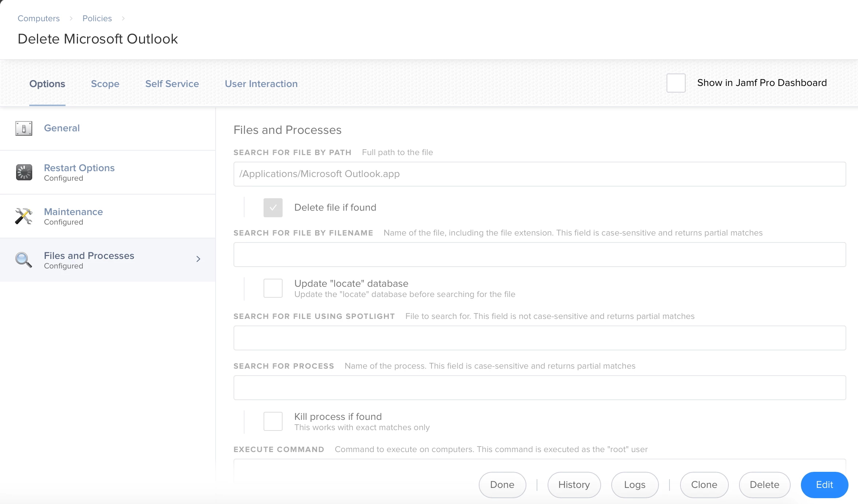The image size is (858, 504).
Task: Enable Update "locate" database checkbox
Action: click(273, 288)
